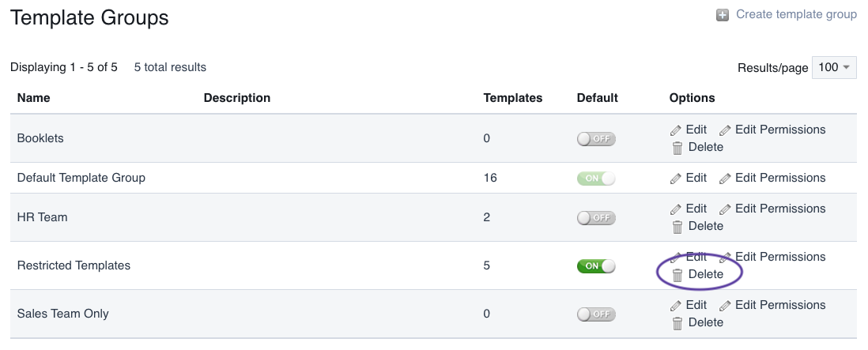Viewport: 868px width, 350px height.
Task: Click pencil icon for Sales Team Only permissions
Action: tap(725, 306)
